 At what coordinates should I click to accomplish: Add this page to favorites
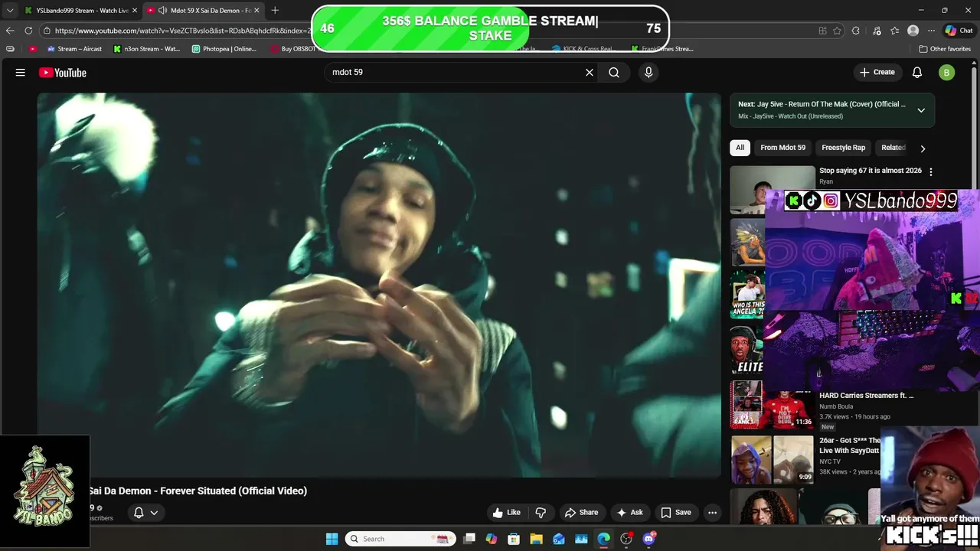pos(837,31)
